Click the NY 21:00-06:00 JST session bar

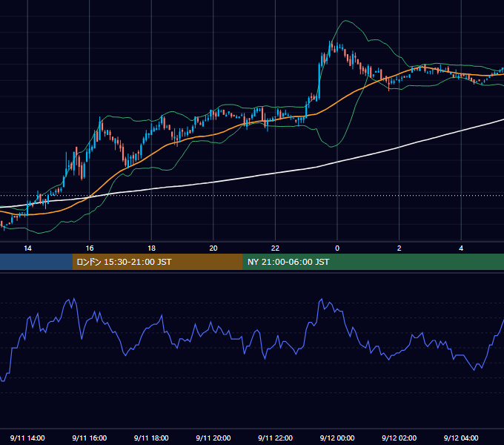373,262
